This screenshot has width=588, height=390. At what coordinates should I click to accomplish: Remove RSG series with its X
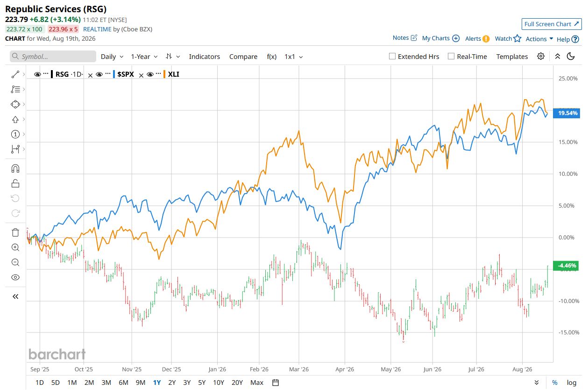click(90, 75)
